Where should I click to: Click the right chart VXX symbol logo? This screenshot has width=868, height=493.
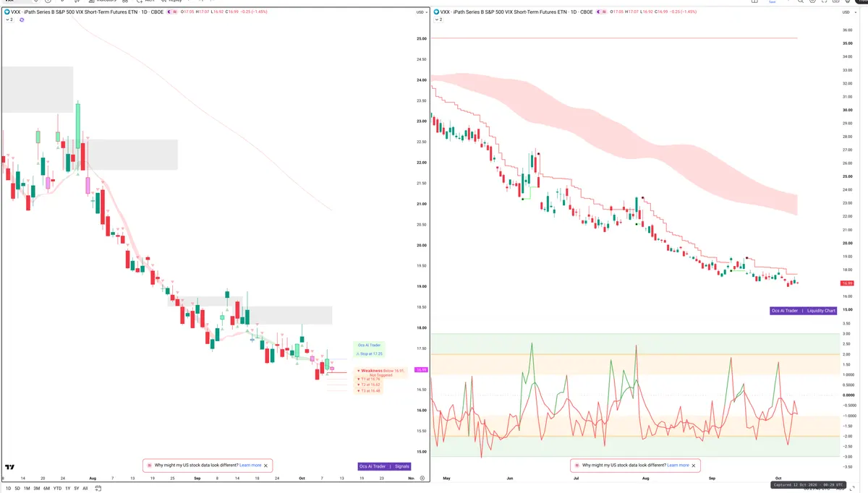click(435, 12)
